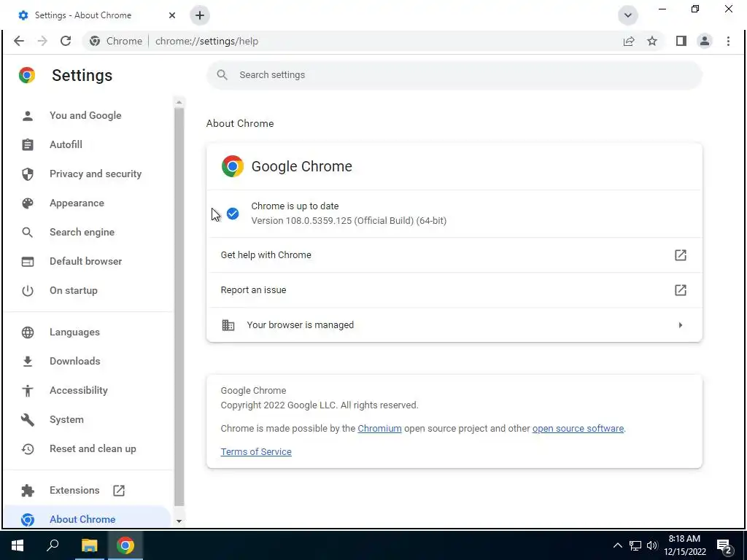Click the magnifier icon in Search settings

point(222,75)
